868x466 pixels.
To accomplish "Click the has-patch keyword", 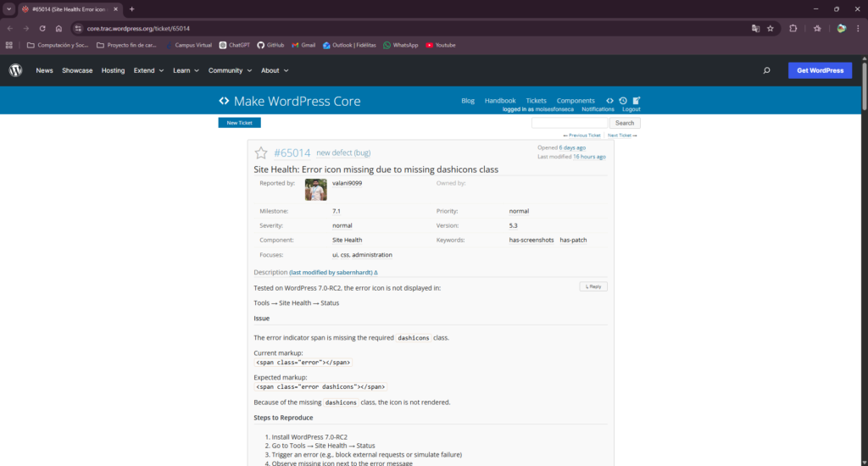I will 573,240.
